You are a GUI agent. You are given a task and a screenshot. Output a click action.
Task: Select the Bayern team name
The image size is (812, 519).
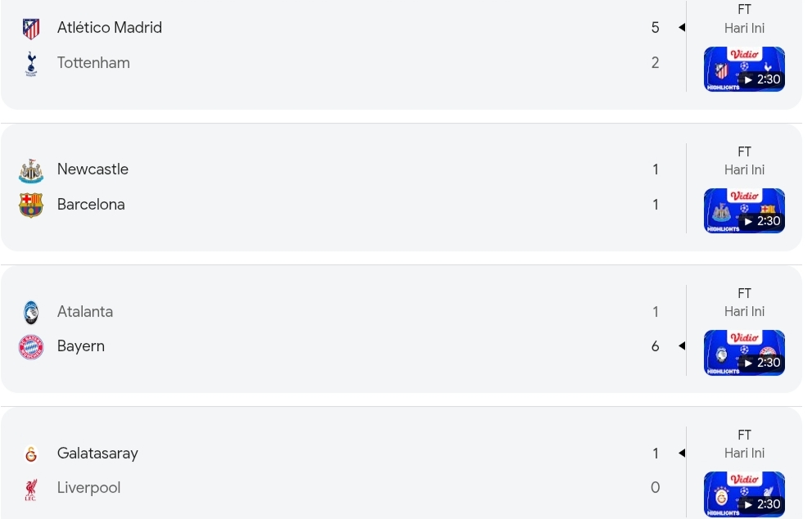81,346
